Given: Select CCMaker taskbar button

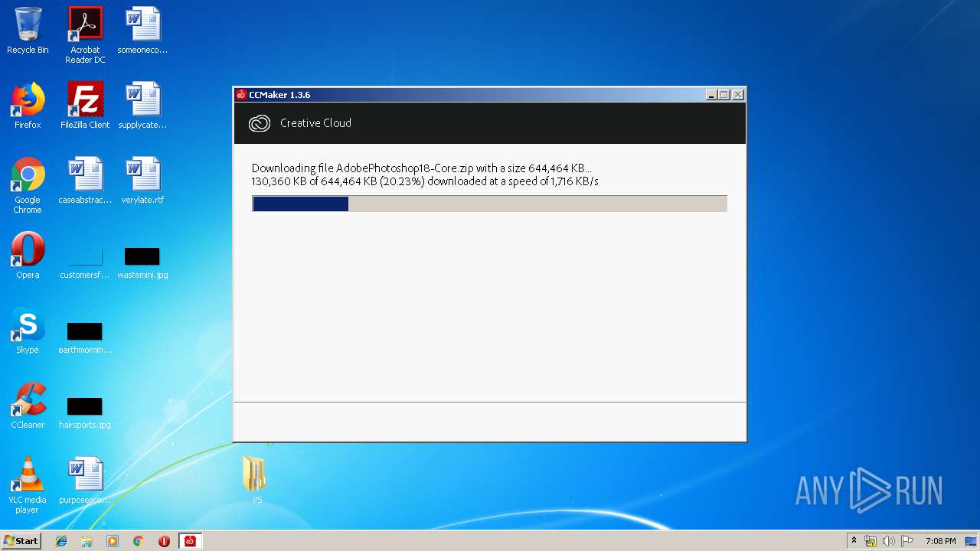Looking at the screenshot, I should [190, 541].
